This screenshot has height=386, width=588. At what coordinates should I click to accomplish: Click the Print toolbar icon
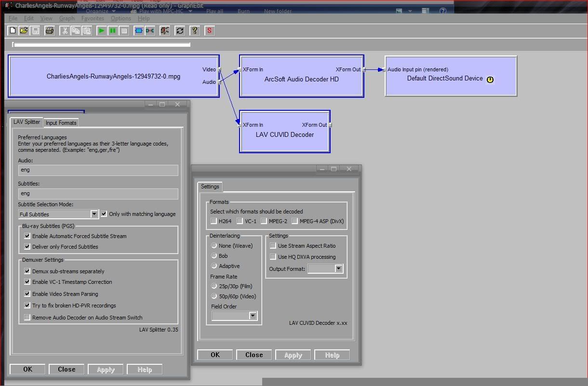coord(49,31)
